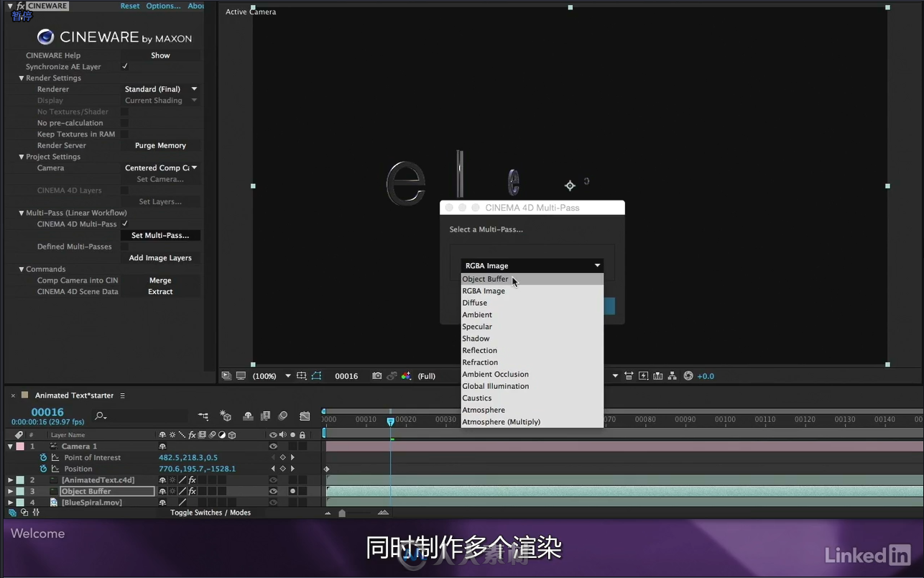Viewport: 924px width, 578px height.
Task: Toggle the Defined Multi-Passes checkbox
Action: 124,247
